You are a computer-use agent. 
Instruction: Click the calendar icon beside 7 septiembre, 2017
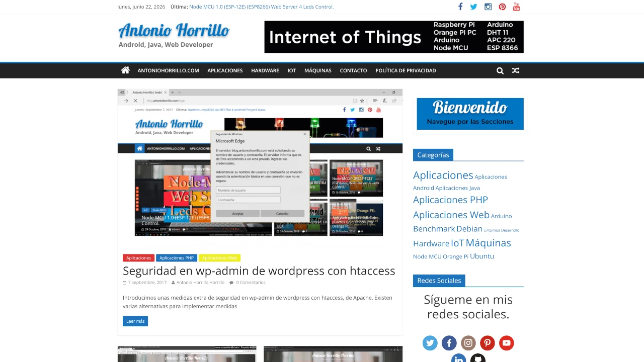click(124, 283)
